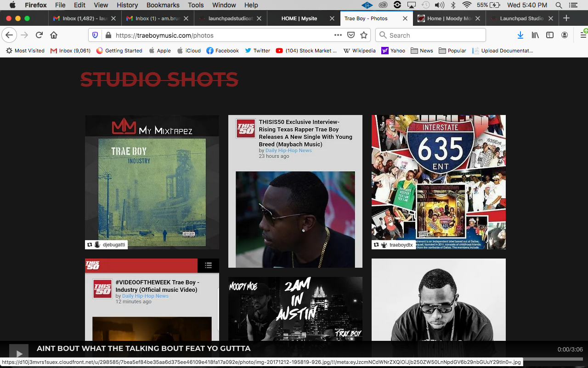Seek in the audio progress bar
The height and width of the screenshot is (368, 588).
[x=554, y=359]
